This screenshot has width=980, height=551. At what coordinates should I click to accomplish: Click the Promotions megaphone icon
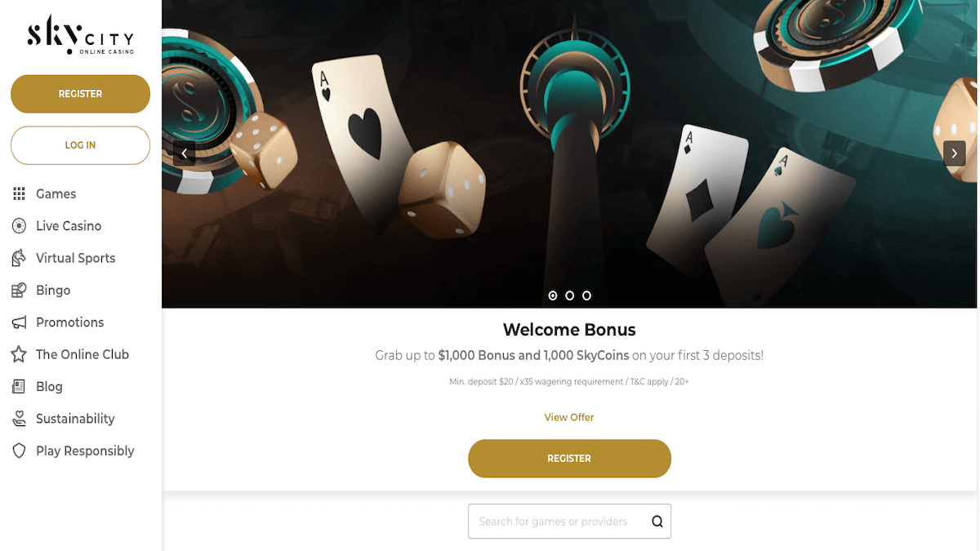pyautogui.click(x=20, y=322)
